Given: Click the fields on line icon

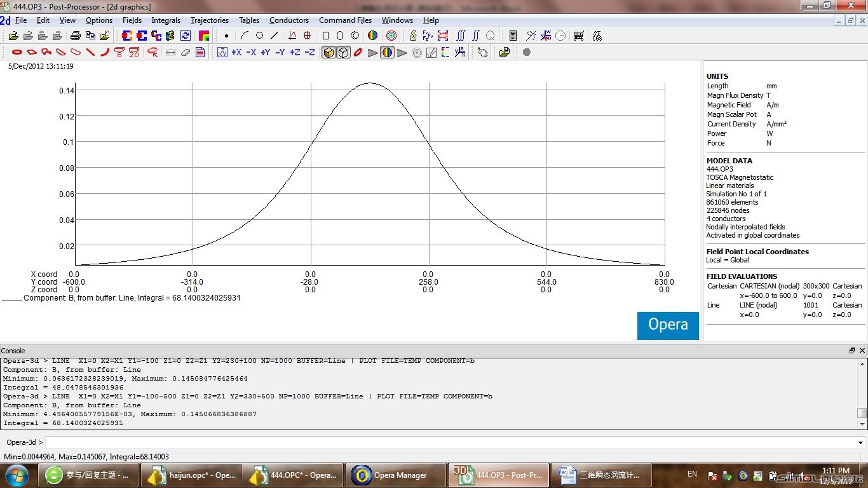Looking at the screenshot, I should coord(274,36).
